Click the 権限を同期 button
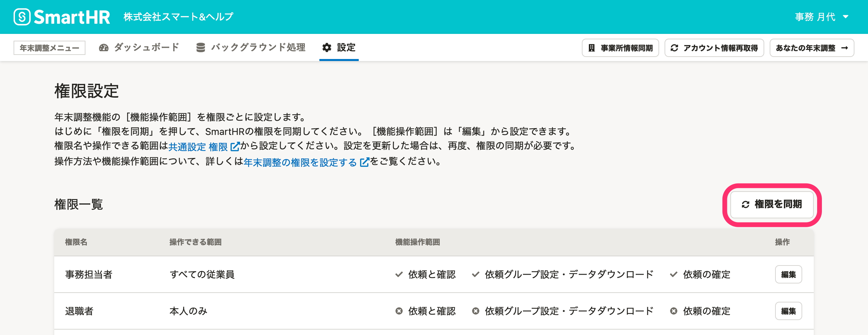The width and height of the screenshot is (868, 335). point(772,204)
